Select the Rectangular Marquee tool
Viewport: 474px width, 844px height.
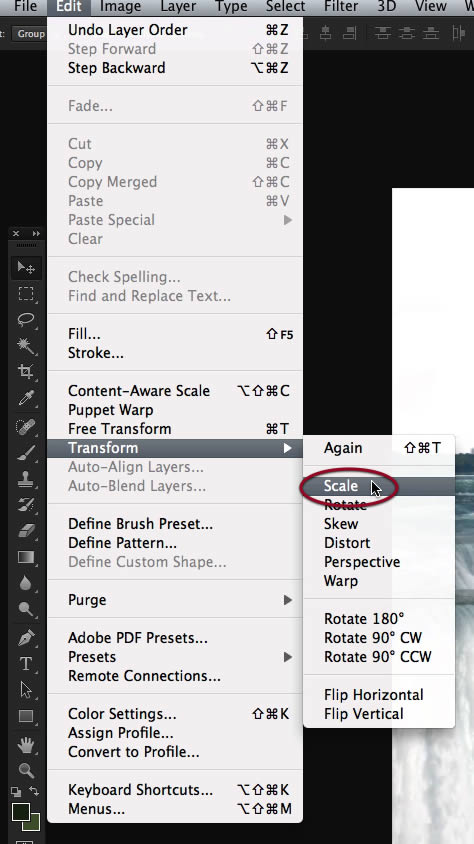(x=26, y=294)
